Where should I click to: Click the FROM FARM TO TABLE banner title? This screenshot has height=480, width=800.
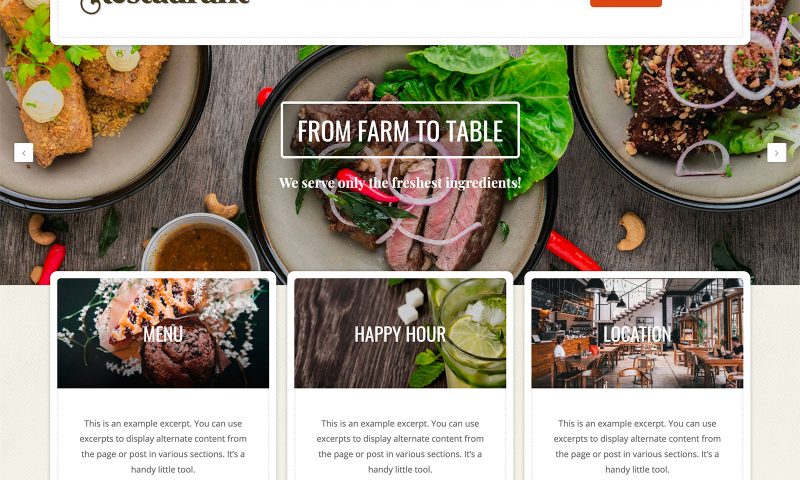point(400,131)
